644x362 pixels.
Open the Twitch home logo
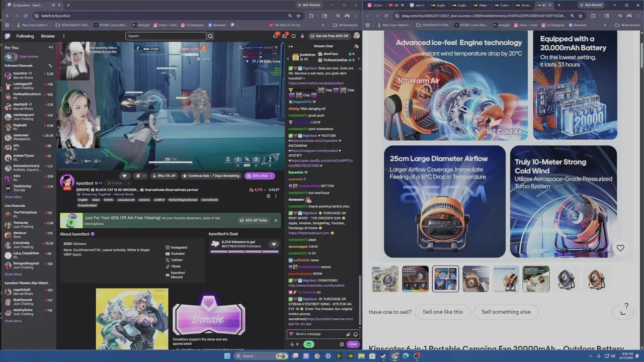click(x=7, y=36)
